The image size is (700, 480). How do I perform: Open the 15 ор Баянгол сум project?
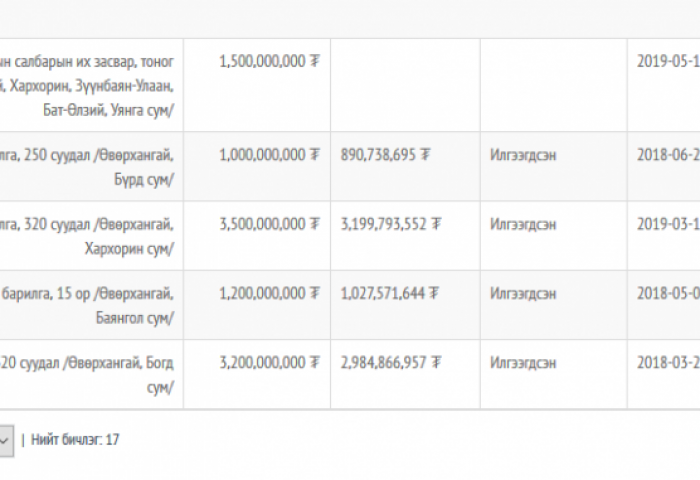coord(88,294)
